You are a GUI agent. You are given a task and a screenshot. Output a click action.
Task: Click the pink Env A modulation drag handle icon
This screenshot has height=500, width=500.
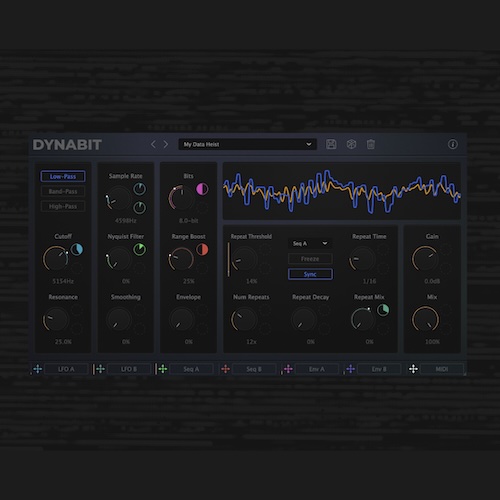(x=288, y=369)
